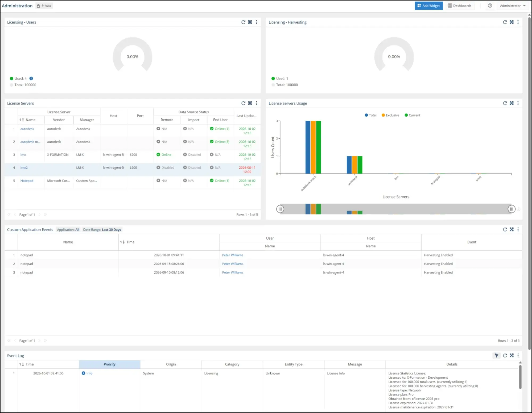Open the lmx2 license server link
Viewport: 532px width, 413px height.
(x=24, y=168)
